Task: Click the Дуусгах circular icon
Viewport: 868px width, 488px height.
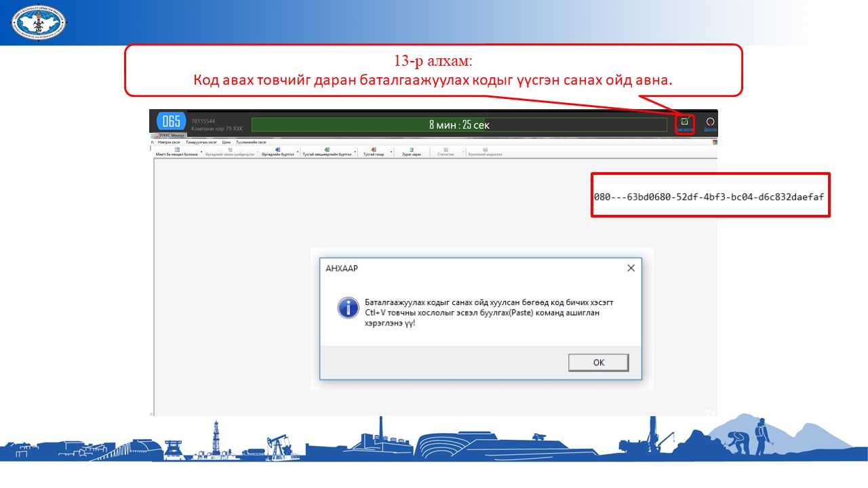Action: (x=710, y=122)
